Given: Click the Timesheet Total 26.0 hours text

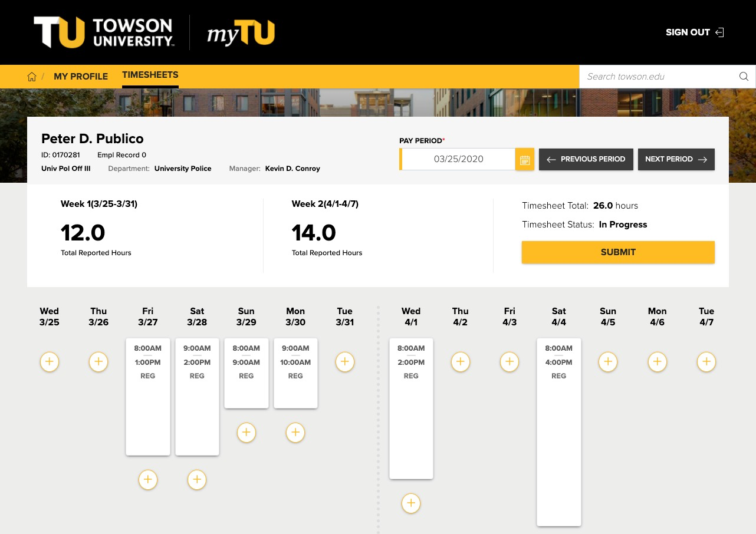Looking at the screenshot, I should click(580, 206).
